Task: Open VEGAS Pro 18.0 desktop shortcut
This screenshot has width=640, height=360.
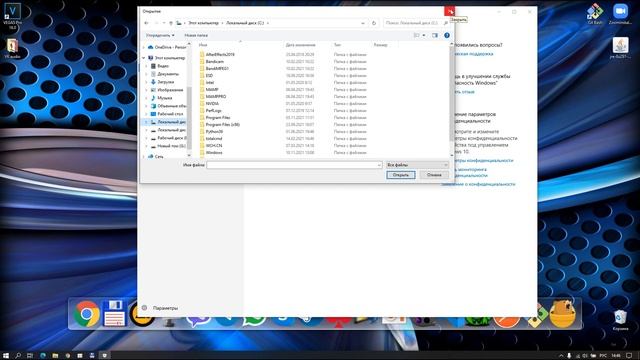Action: point(12,17)
